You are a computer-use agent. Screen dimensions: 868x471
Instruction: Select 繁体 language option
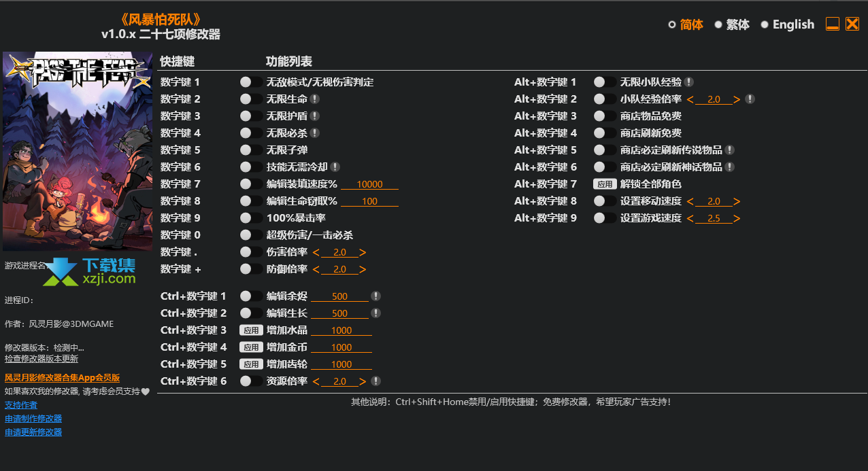point(732,24)
